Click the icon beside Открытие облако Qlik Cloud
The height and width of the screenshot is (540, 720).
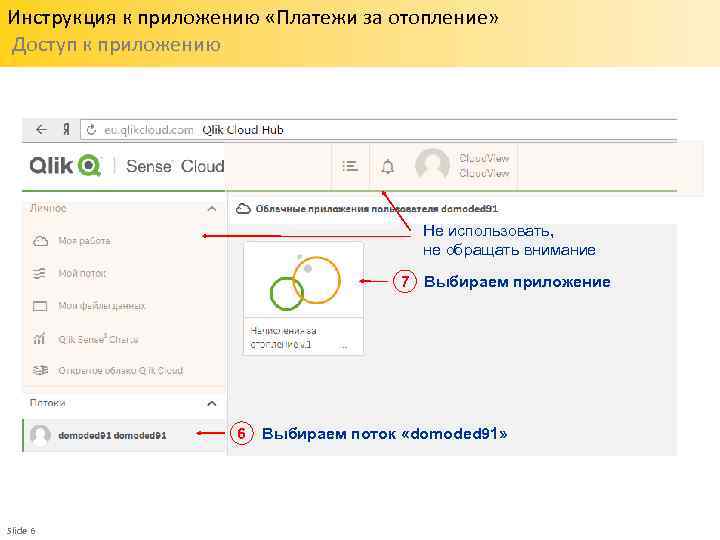coord(40,370)
